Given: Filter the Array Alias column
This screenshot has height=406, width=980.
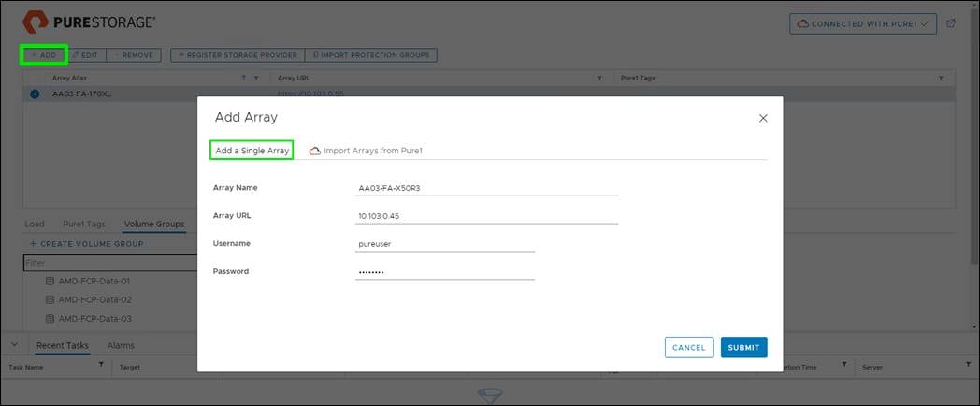Looking at the screenshot, I should click(255, 79).
